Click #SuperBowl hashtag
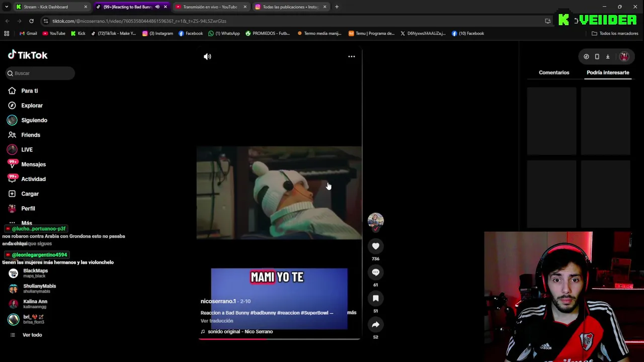Image resolution: width=644 pixels, height=362 pixels. click(314, 313)
